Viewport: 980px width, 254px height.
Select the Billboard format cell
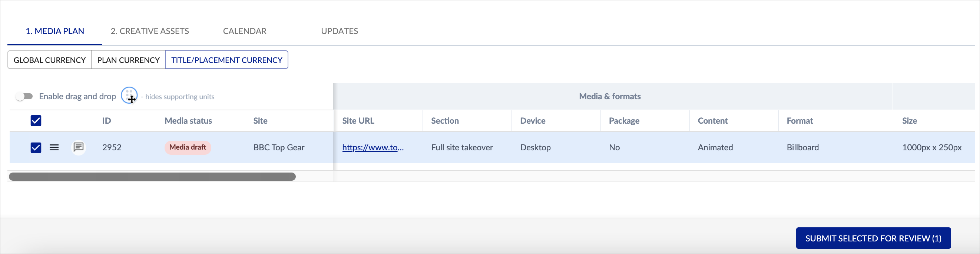[803, 147]
